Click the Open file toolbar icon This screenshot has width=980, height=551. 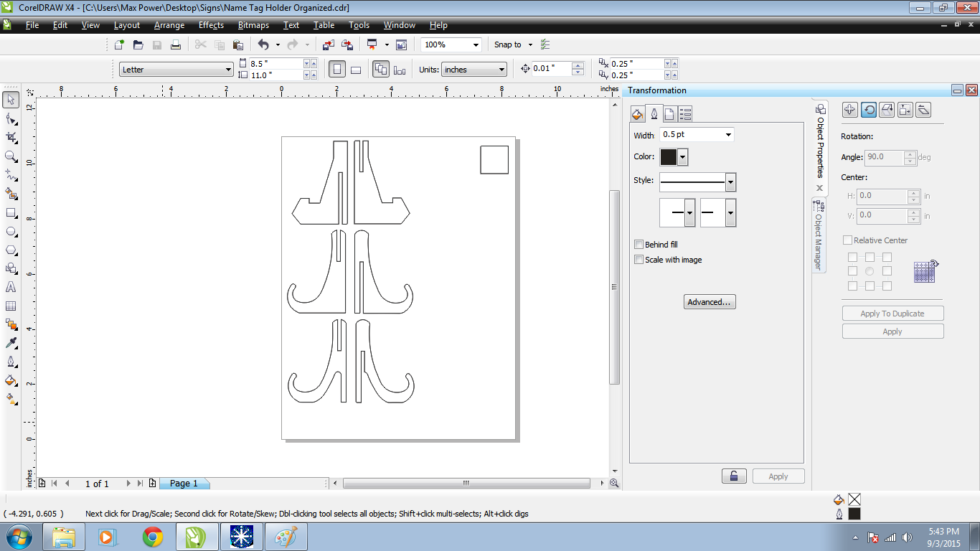pos(138,44)
